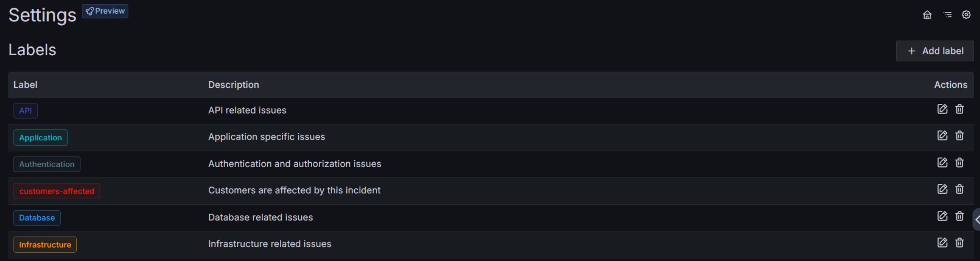
Task: Edit the Database label
Action: 942,216
